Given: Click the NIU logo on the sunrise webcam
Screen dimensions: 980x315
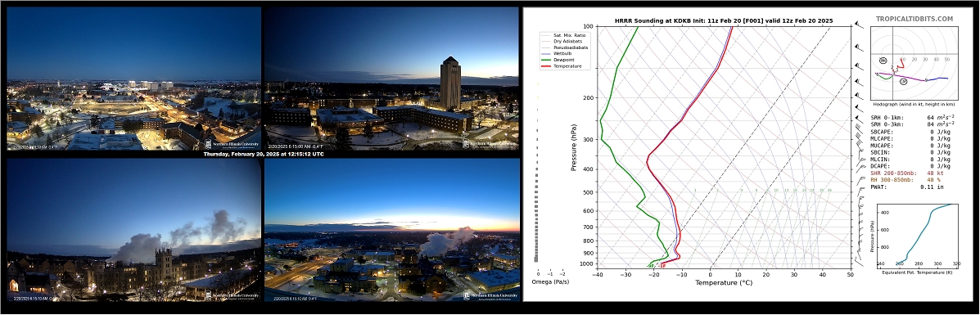Looking at the screenshot, I should click(x=490, y=295).
